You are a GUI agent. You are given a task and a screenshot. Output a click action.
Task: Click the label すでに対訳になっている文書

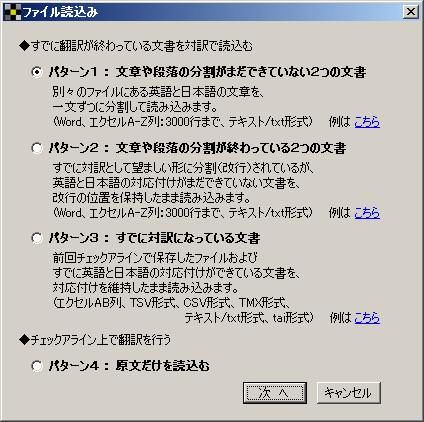click(188, 238)
